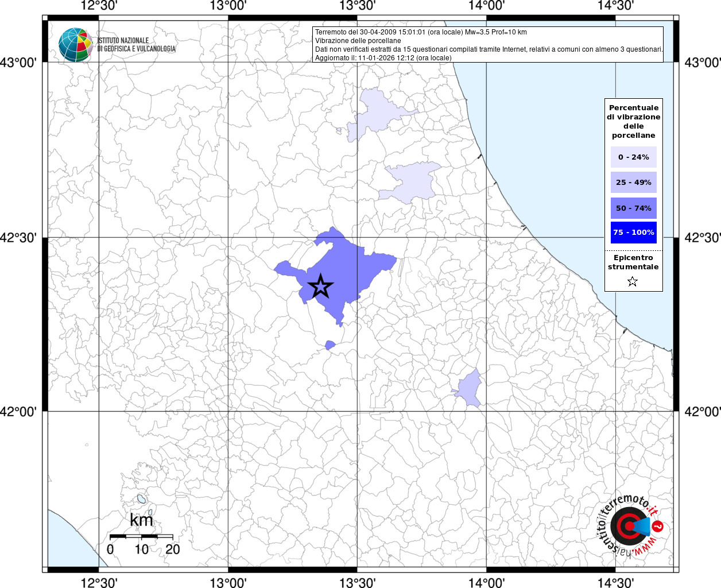Click the epicenter star on the map

pos(321,286)
